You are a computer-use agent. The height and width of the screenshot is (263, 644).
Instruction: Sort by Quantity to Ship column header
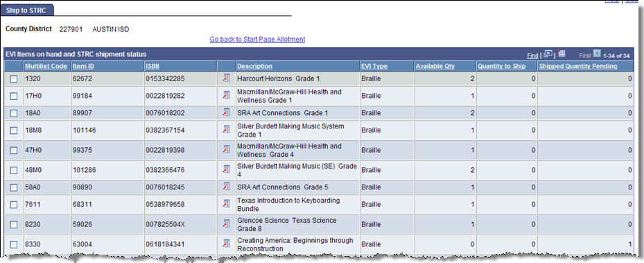pos(501,66)
